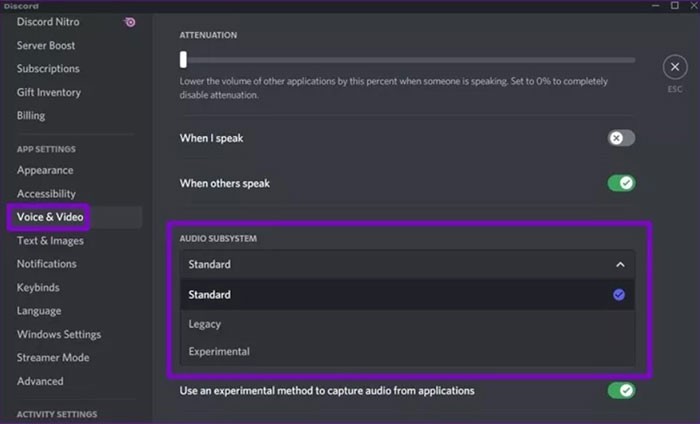Click the Discord Nitro badge icon

(130, 22)
